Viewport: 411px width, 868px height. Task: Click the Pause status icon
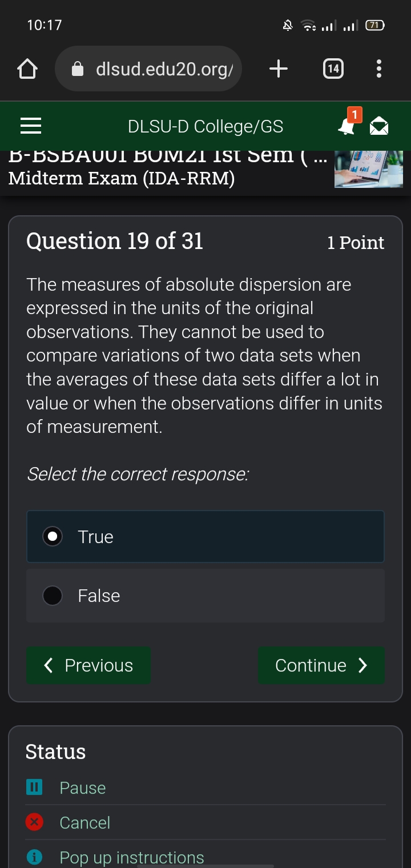pos(34,787)
